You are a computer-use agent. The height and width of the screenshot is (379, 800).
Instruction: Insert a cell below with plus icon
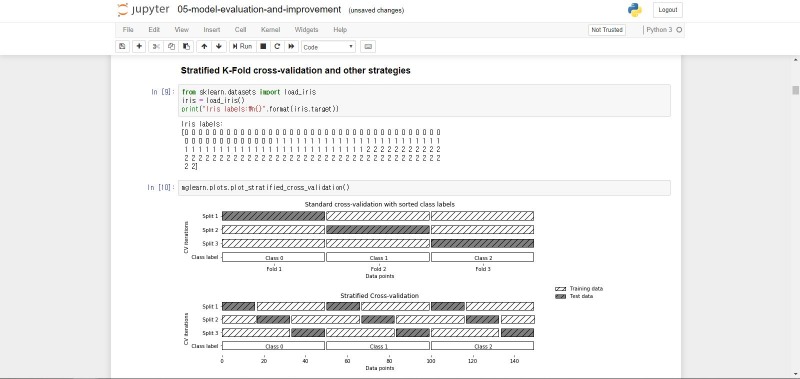click(139, 46)
